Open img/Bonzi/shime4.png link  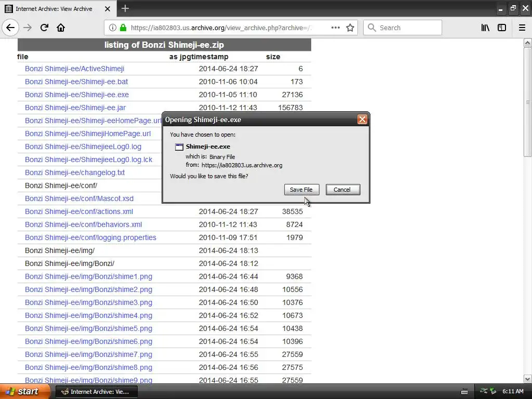(x=88, y=315)
